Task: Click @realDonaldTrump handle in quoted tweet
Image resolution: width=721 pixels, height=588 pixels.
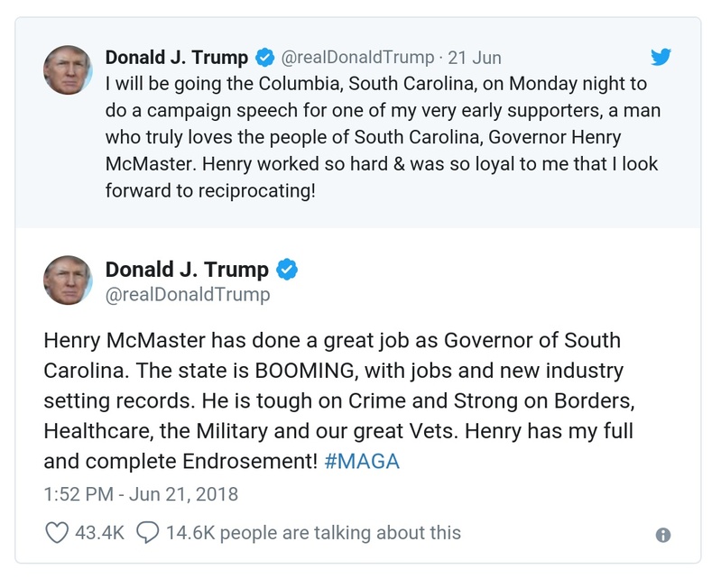Action: (357, 58)
